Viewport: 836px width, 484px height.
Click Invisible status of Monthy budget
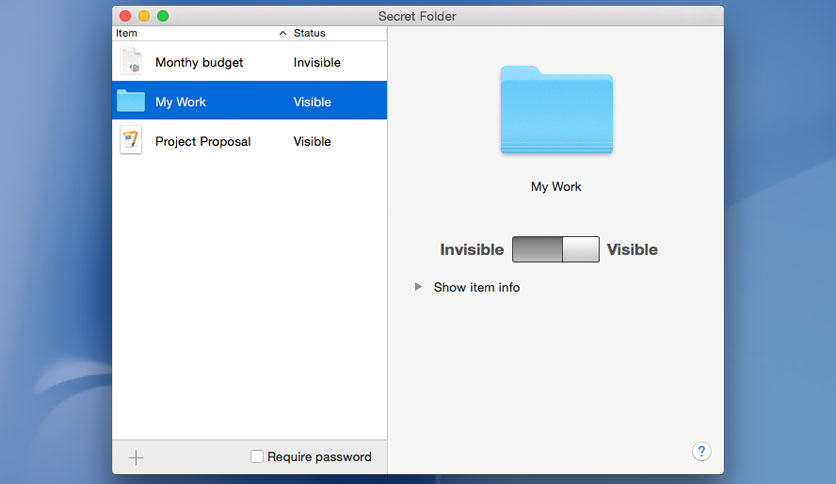click(x=317, y=62)
